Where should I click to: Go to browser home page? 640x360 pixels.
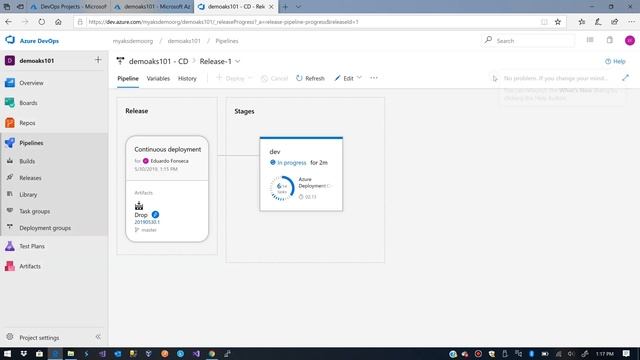[x=58, y=22]
